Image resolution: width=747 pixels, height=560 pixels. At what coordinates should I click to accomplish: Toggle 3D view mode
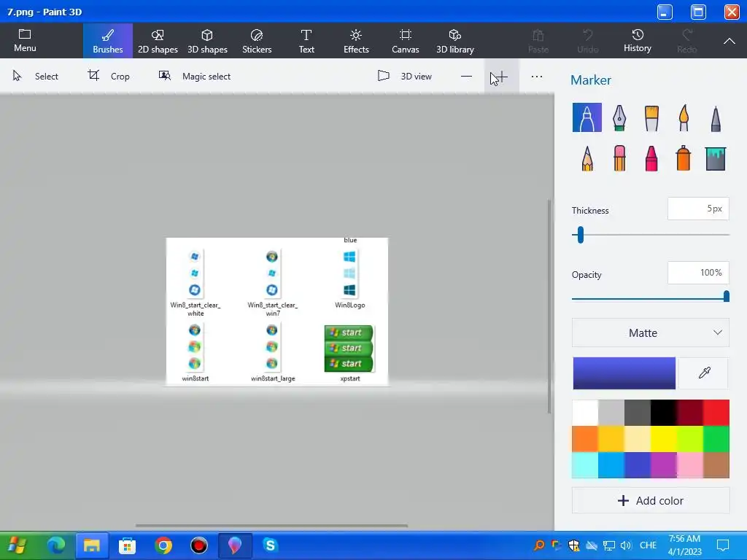click(404, 76)
